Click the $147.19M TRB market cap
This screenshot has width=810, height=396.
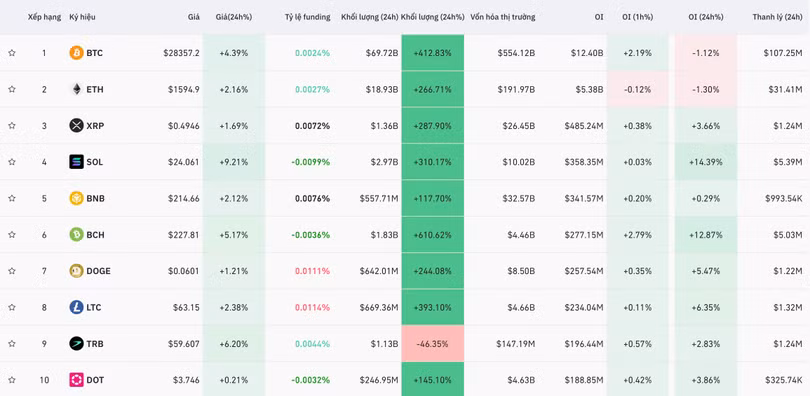point(516,343)
